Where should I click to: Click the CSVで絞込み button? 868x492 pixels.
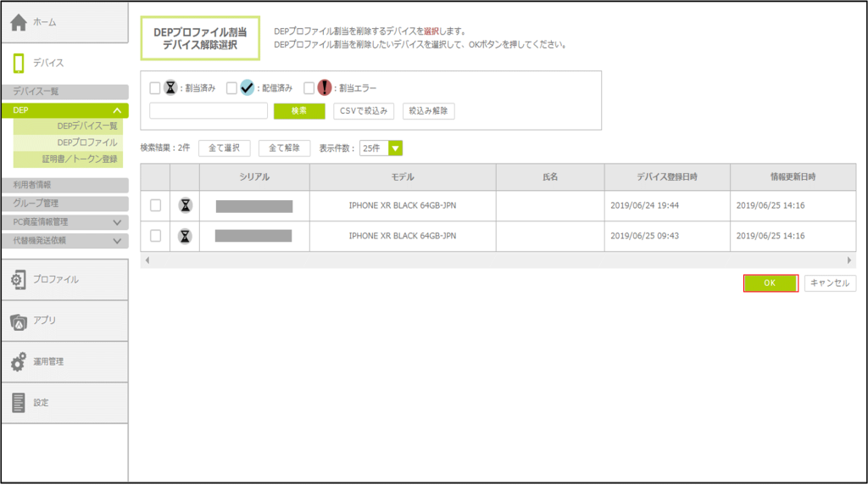[x=363, y=111]
